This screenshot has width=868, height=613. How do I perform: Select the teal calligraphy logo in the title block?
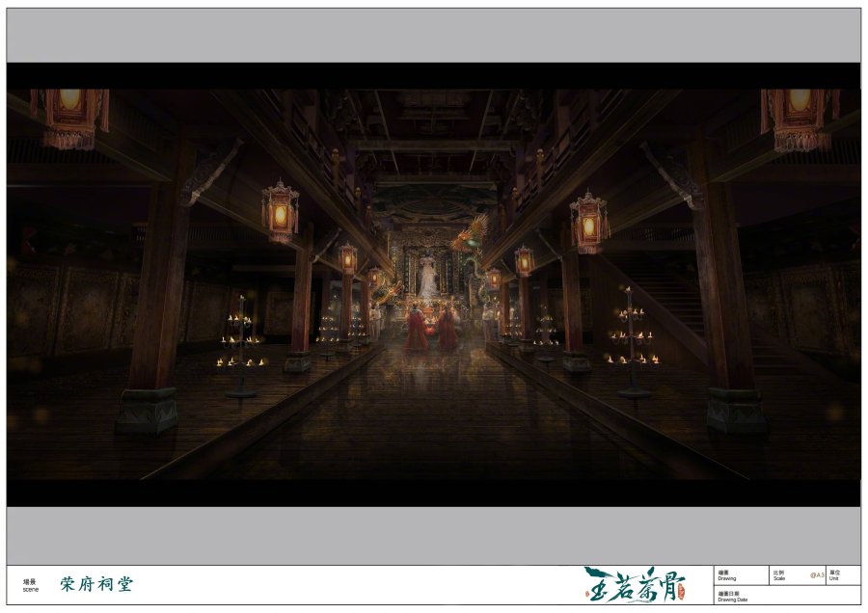click(x=635, y=584)
